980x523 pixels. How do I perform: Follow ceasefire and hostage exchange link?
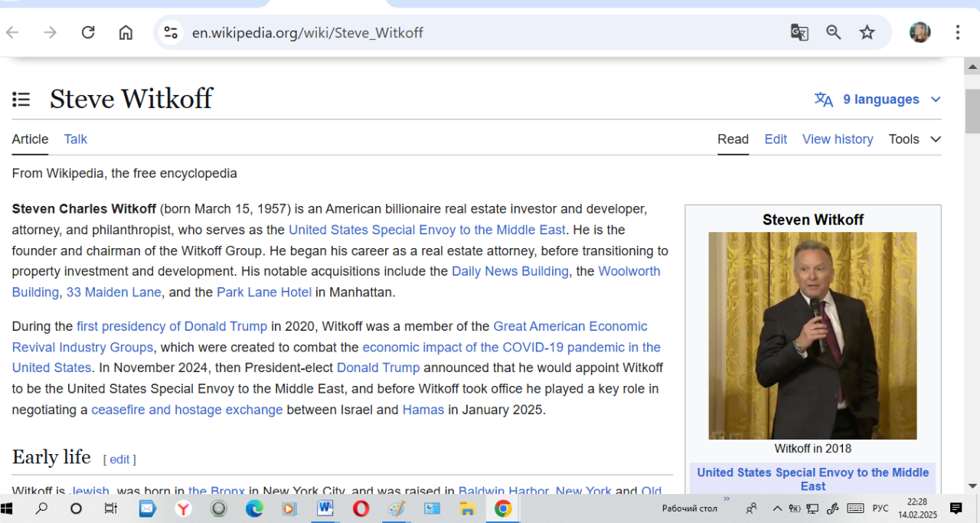click(187, 410)
